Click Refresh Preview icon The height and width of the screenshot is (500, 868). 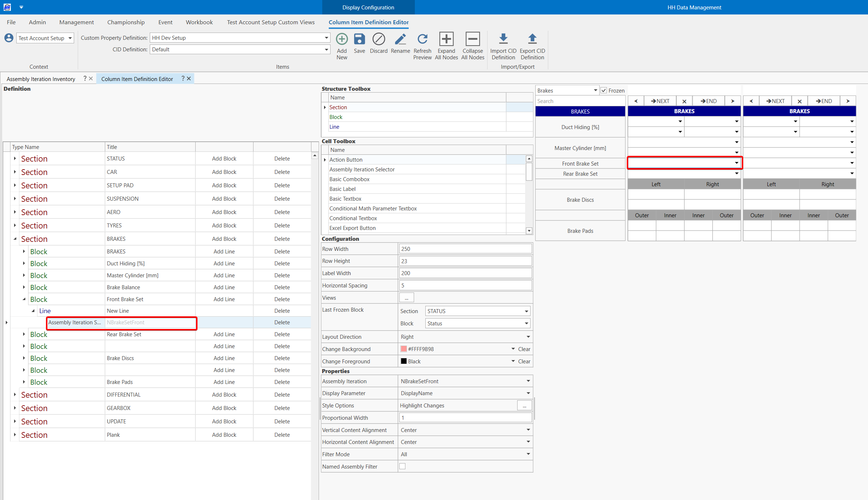pos(422,39)
